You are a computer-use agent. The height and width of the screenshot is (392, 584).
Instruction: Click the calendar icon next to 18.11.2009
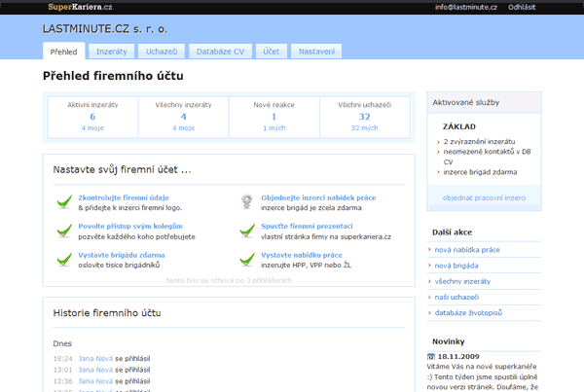tap(431, 357)
